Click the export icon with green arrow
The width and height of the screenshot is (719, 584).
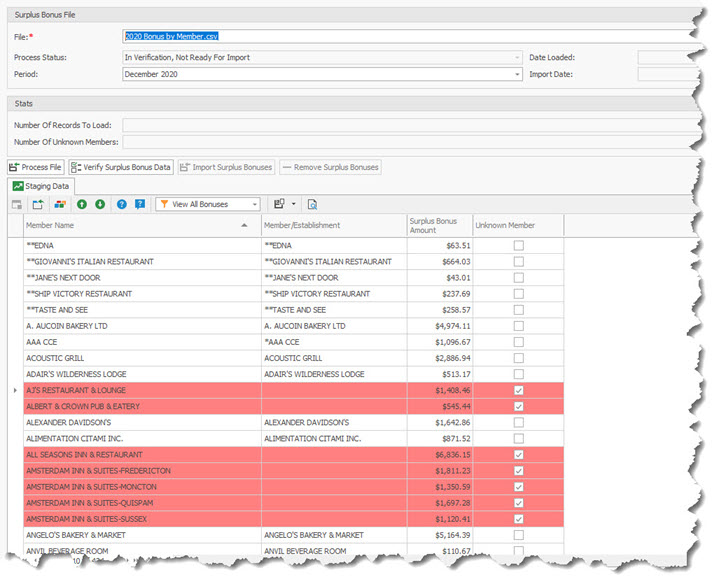[38, 204]
